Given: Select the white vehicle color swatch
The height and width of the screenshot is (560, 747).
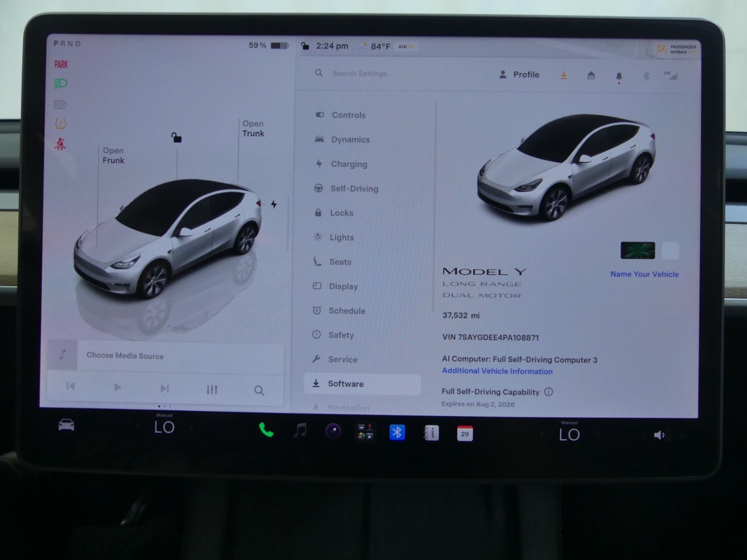Looking at the screenshot, I should coord(670,251).
